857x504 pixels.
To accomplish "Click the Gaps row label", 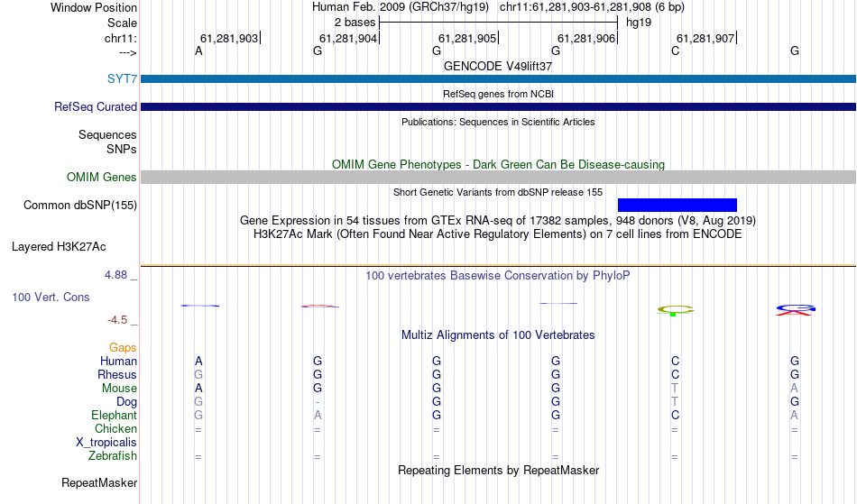I will click(x=123, y=347).
